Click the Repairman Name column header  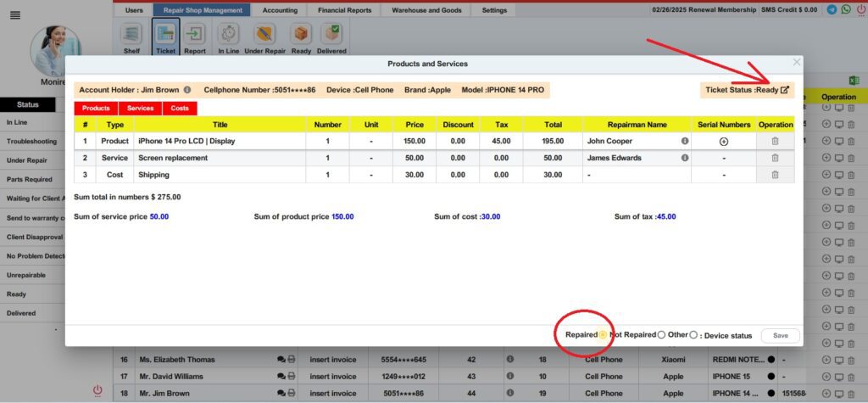637,125
